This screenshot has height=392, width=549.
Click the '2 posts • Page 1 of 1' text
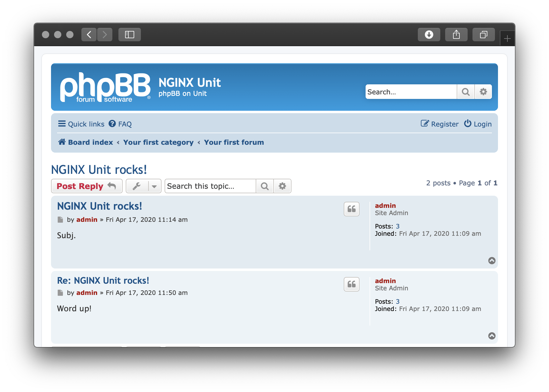click(x=462, y=183)
